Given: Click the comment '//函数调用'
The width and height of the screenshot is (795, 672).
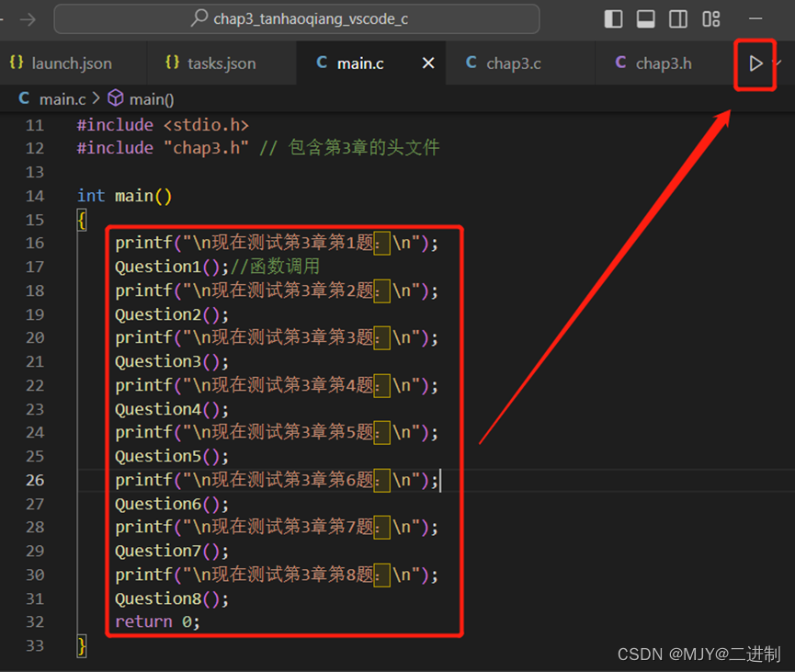Looking at the screenshot, I should click(276, 267).
